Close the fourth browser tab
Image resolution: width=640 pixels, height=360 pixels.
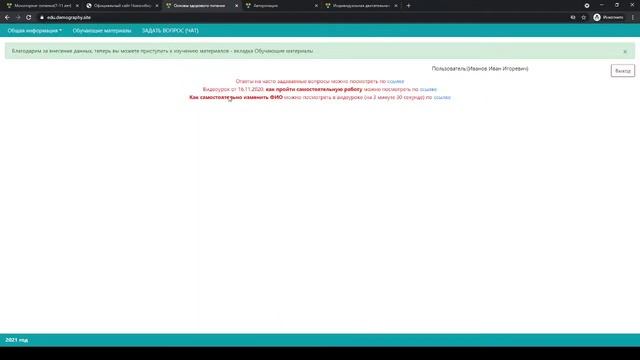pyautogui.click(x=316, y=6)
